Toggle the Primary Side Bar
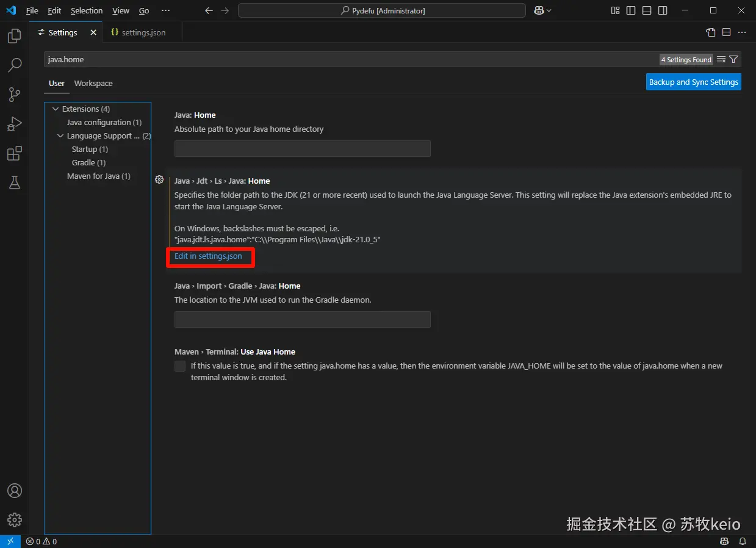Viewport: 756px width, 548px height. (x=631, y=10)
